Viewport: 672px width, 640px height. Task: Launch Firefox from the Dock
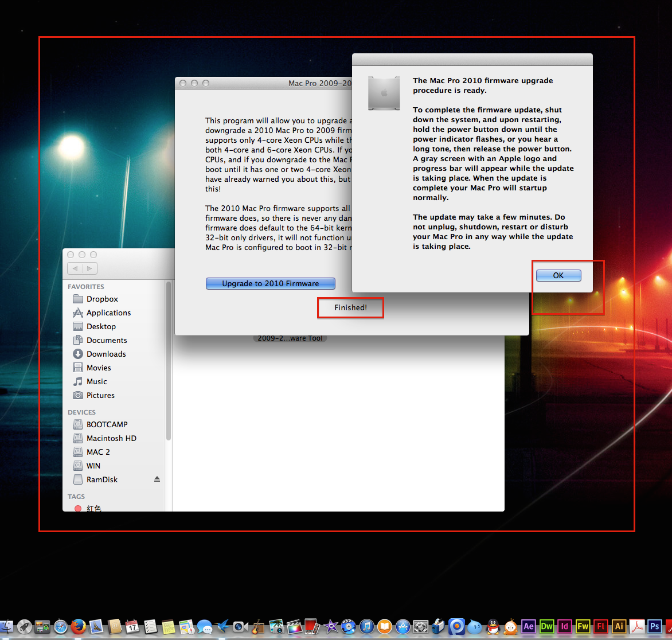click(79, 627)
